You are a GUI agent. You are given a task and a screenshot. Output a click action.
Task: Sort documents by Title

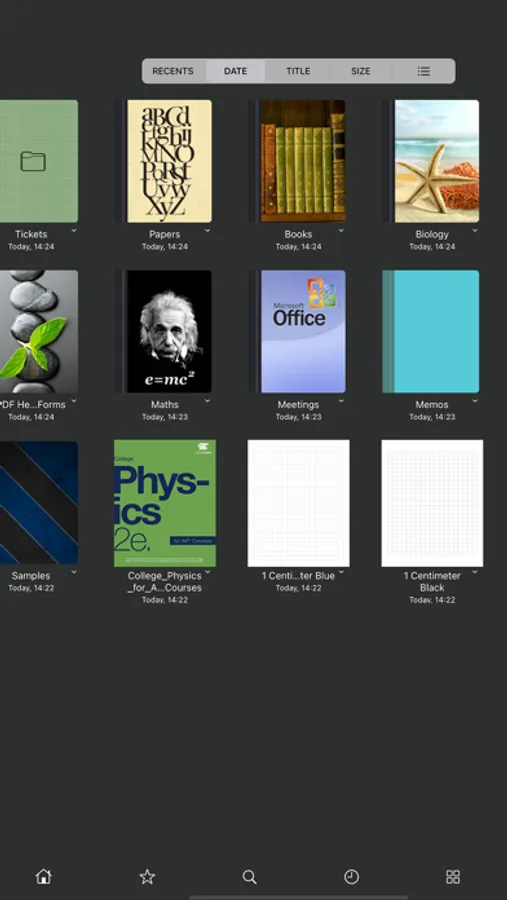pos(298,71)
